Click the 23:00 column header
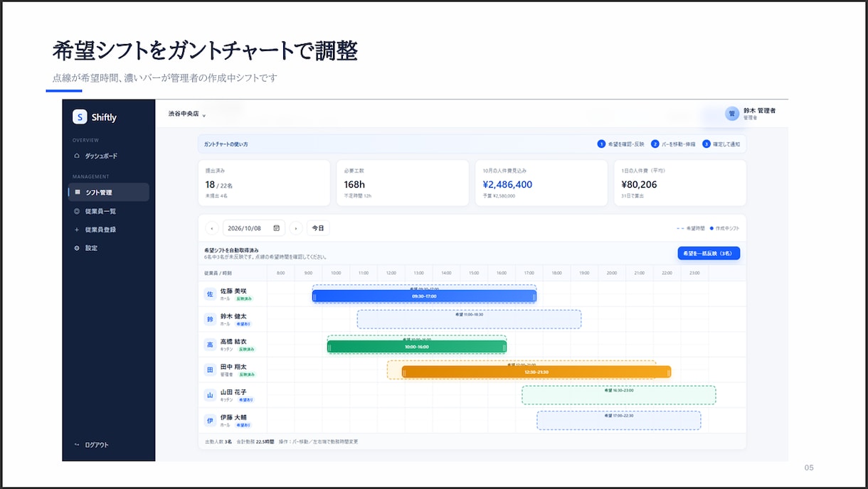The image size is (868, 489). [694, 272]
